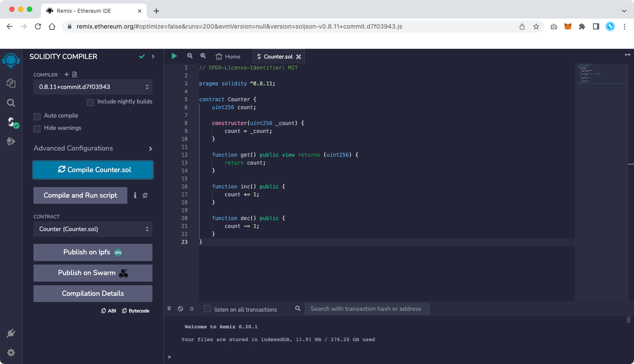634x364 pixels.
Task: Expand the Advanced Configurations section
Action: pos(93,148)
